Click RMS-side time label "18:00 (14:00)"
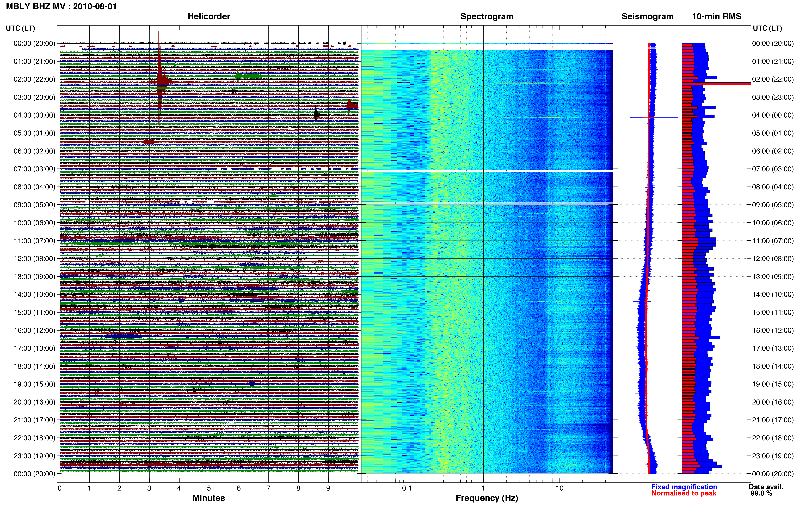The height and width of the screenshot is (508, 812). (773, 366)
